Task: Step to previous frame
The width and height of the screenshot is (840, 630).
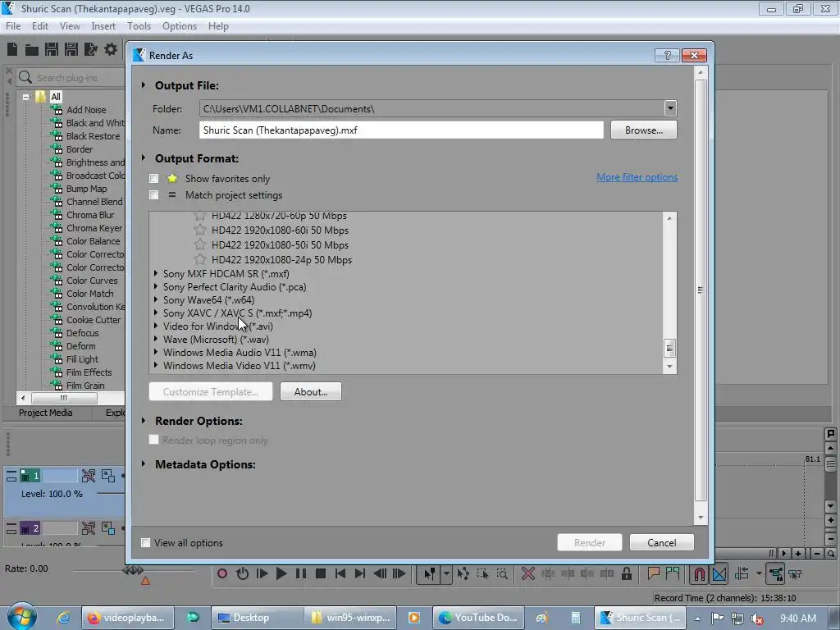Action: pyautogui.click(x=380, y=573)
